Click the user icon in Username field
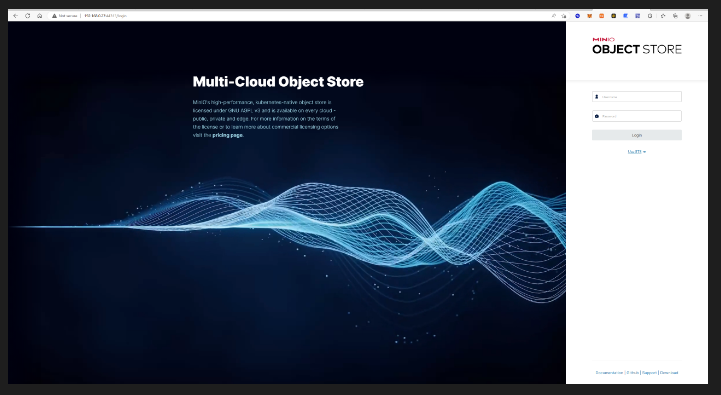Image resolution: width=721 pixels, height=395 pixels. point(597,97)
